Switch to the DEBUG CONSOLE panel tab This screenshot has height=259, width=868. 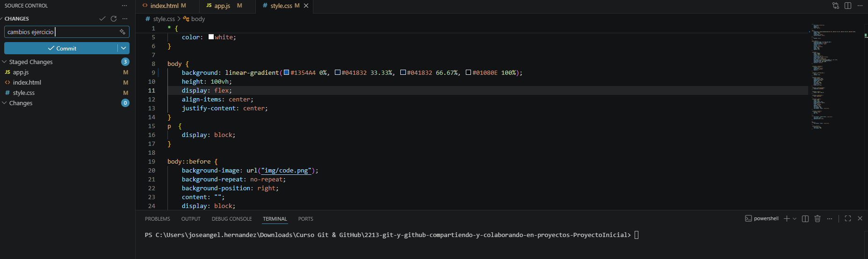click(231, 219)
